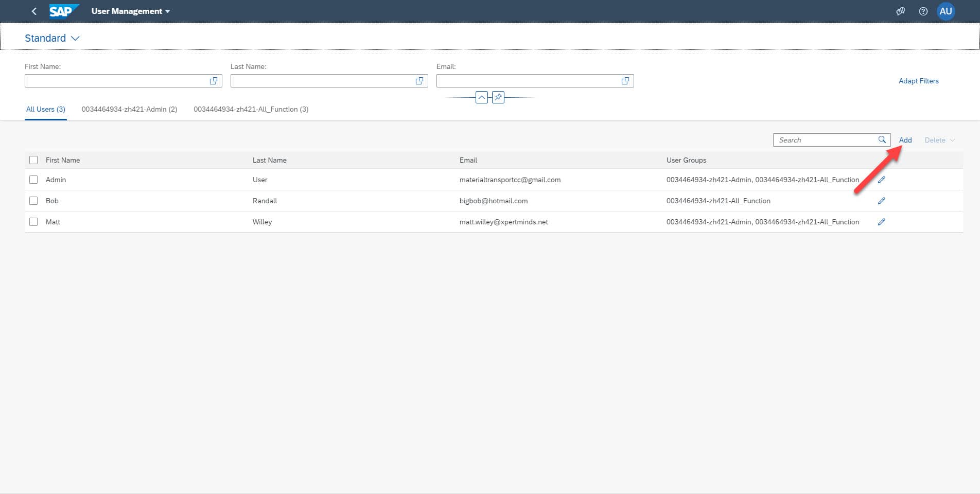Select the Matt user checkbox

[x=33, y=222]
